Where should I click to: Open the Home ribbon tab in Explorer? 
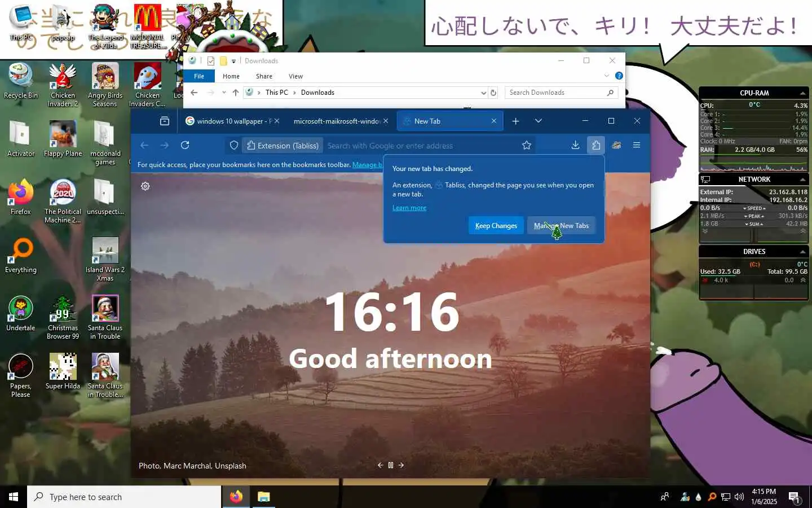[x=231, y=76]
